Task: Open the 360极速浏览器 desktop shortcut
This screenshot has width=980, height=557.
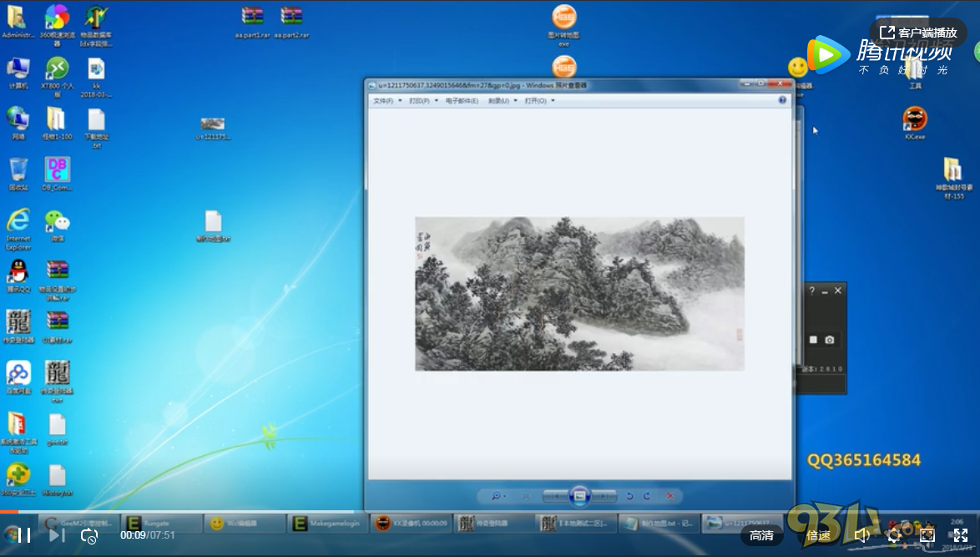Action: [x=57, y=25]
